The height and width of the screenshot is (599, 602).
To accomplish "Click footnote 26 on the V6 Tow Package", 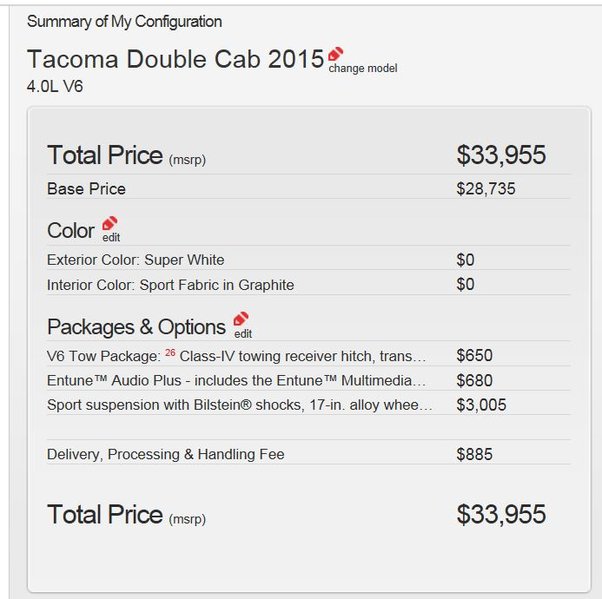I will tap(170, 352).
